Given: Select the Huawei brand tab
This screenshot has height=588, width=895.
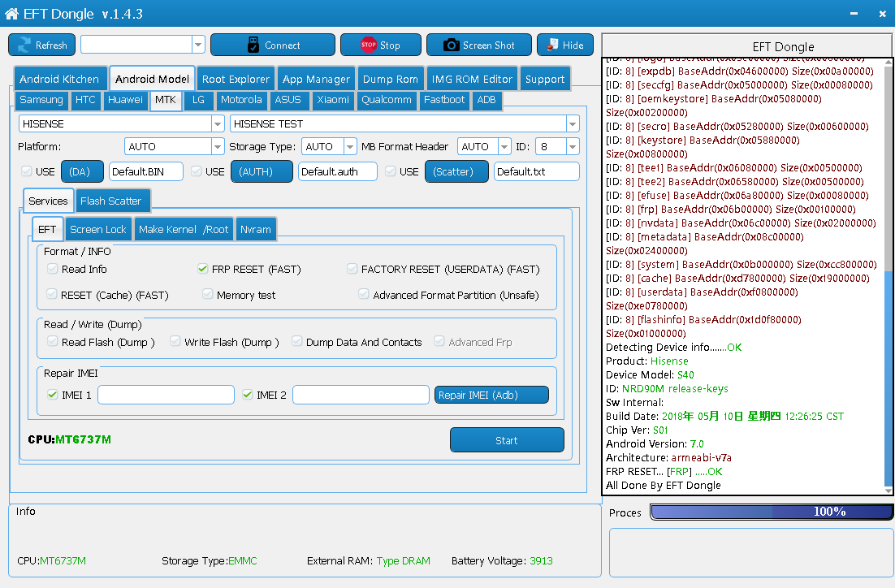Looking at the screenshot, I should tap(125, 100).
